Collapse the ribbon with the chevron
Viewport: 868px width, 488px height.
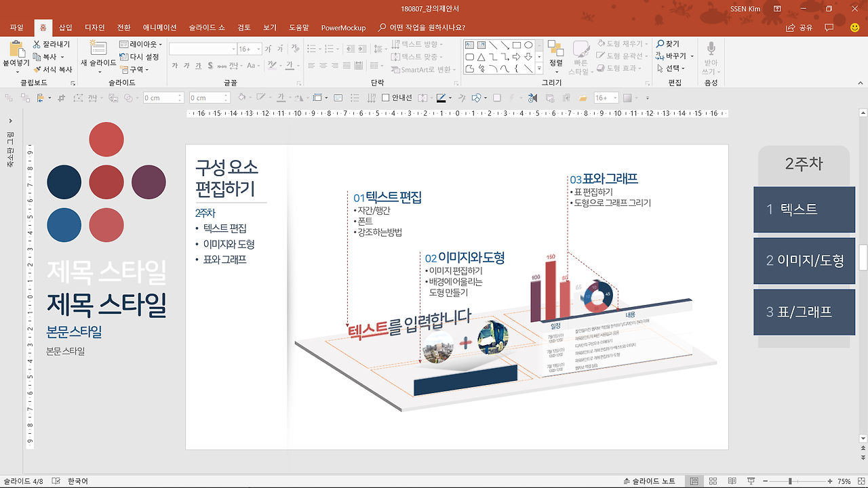(x=860, y=84)
